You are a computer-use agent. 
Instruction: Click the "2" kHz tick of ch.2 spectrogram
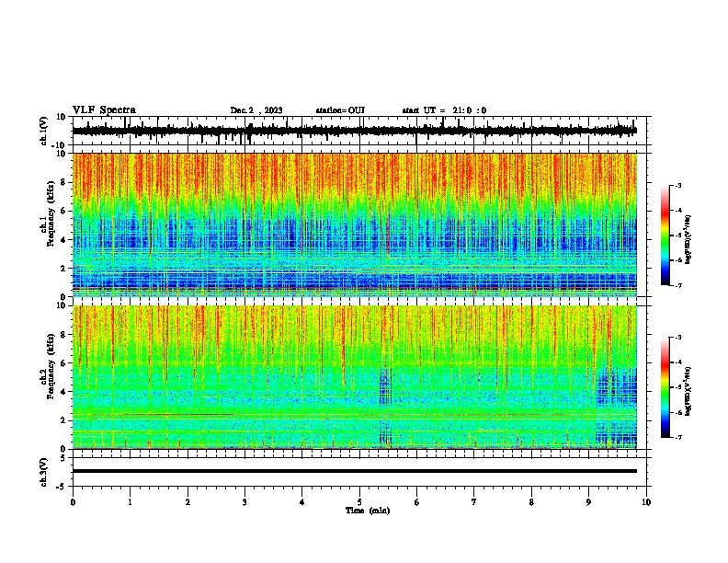tap(63, 420)
